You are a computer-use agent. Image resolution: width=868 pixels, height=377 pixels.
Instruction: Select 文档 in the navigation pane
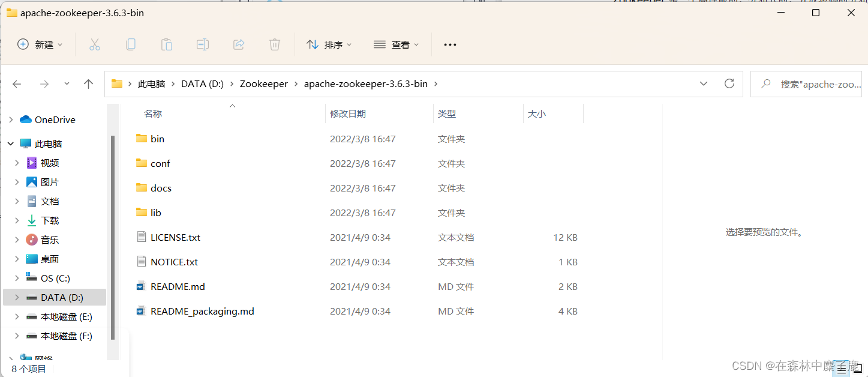pos(50,201)
